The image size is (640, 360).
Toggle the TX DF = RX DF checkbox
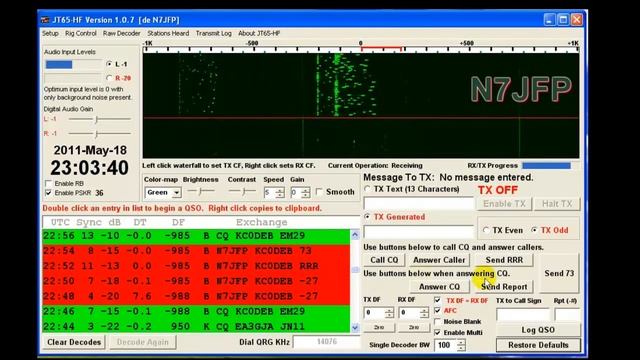point(438,300)
